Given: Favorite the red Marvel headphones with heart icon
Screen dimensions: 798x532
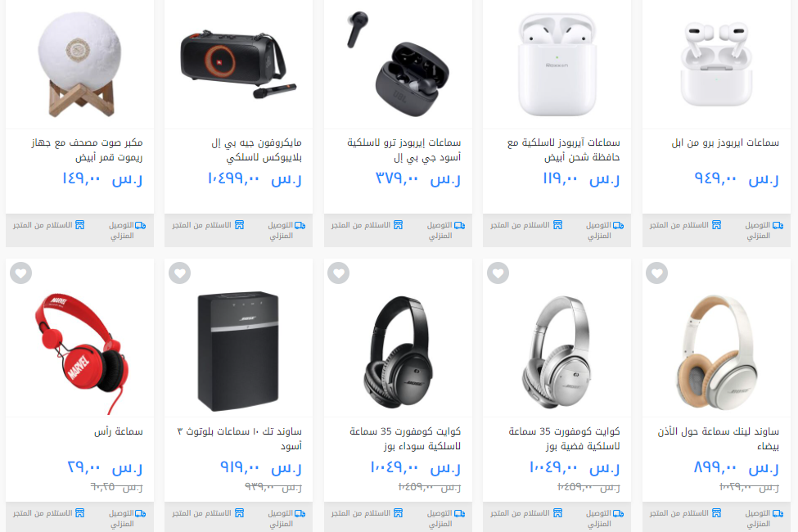Looking at the screenshot, I should pyautogui.click(x=20, y=273).
